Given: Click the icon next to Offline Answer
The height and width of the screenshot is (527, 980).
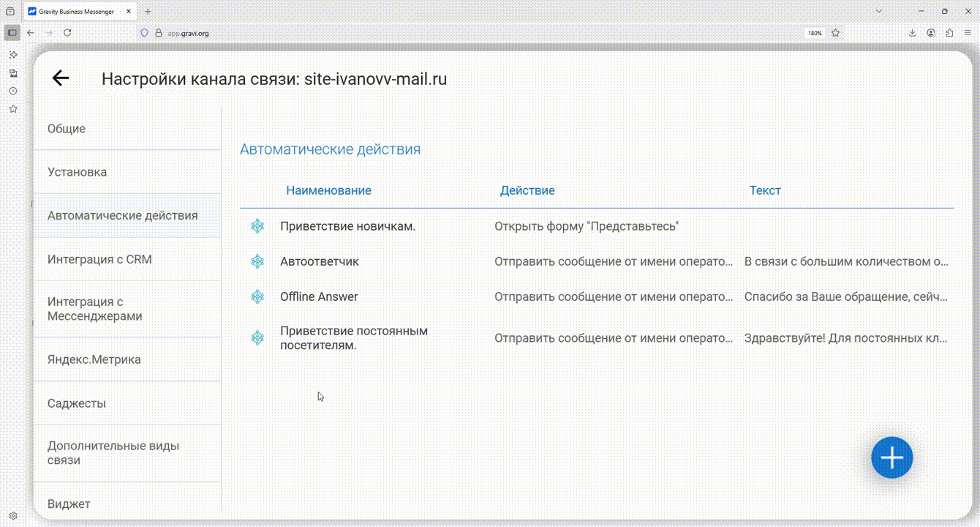Looking at the screenshot, I should coord(257,296).
